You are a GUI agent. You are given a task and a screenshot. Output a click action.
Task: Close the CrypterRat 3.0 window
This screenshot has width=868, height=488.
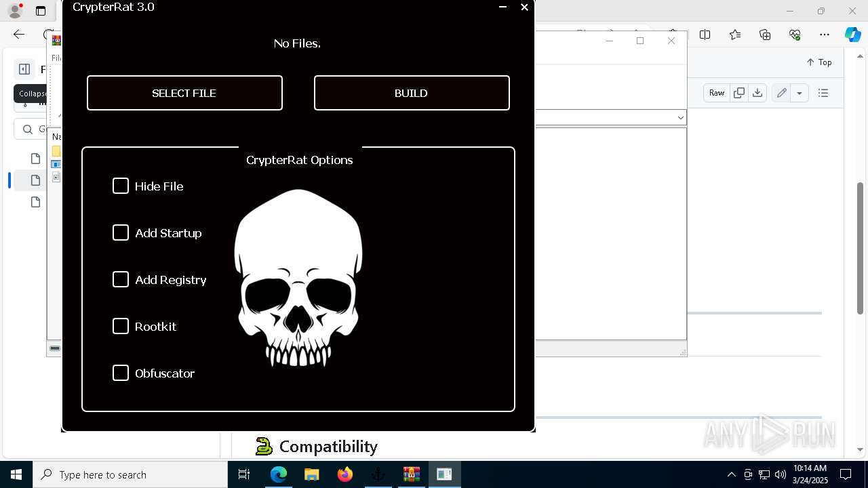[524, 7]
